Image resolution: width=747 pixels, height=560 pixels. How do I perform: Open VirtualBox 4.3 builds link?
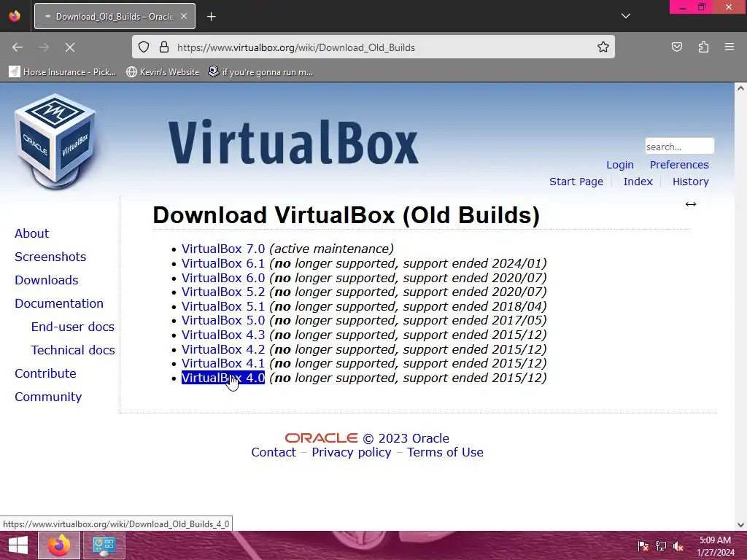(223, 335)
